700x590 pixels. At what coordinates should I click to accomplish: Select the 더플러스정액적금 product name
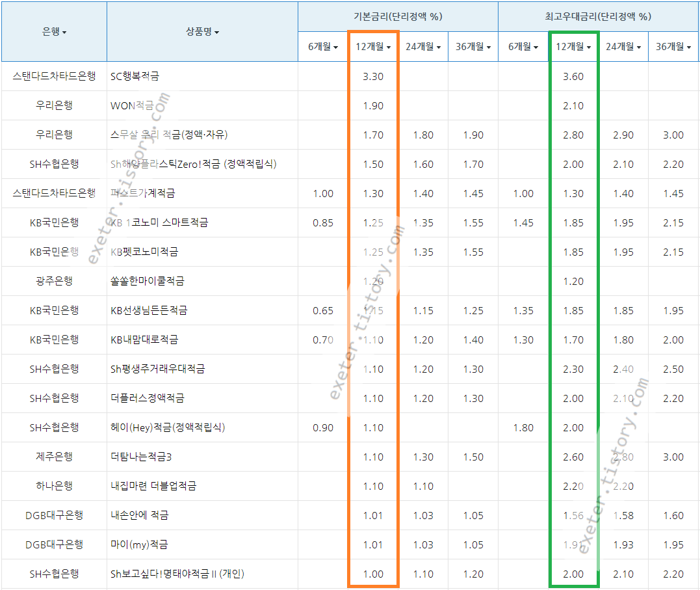click(x=147, y=398)
